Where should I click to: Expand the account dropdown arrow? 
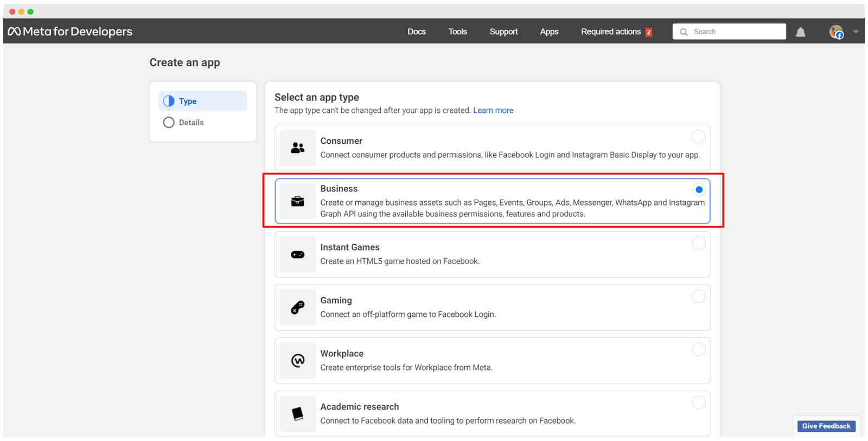pyautogui.click(x=856, y=32)
